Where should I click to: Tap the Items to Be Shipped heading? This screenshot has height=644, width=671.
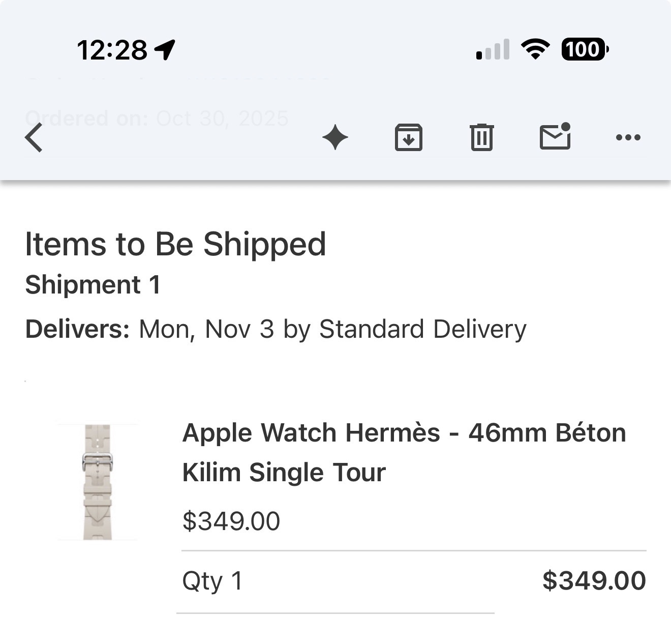click(x=175, y=244)
